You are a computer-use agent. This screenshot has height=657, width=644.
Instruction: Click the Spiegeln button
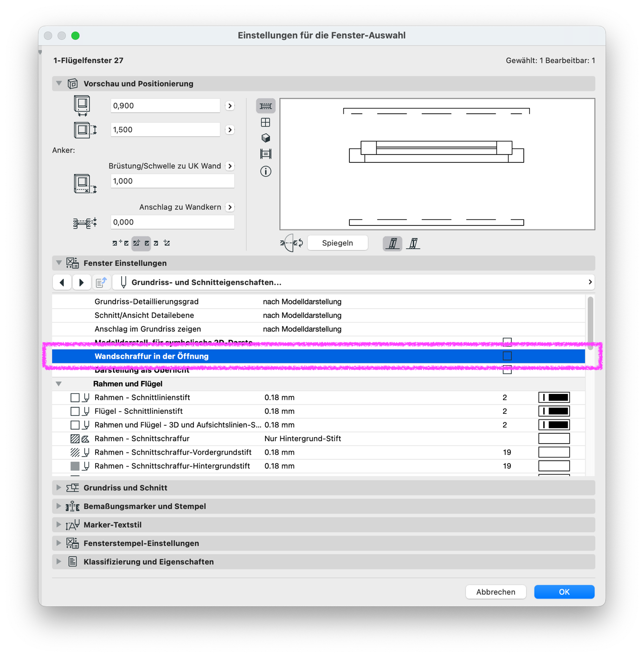point(338,243)
